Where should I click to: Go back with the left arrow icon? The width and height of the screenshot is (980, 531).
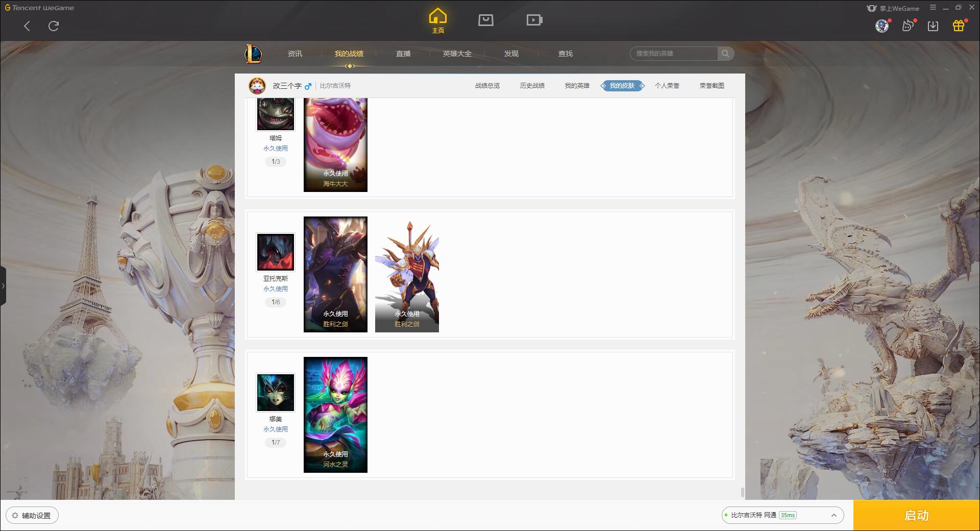coord(27,26)
